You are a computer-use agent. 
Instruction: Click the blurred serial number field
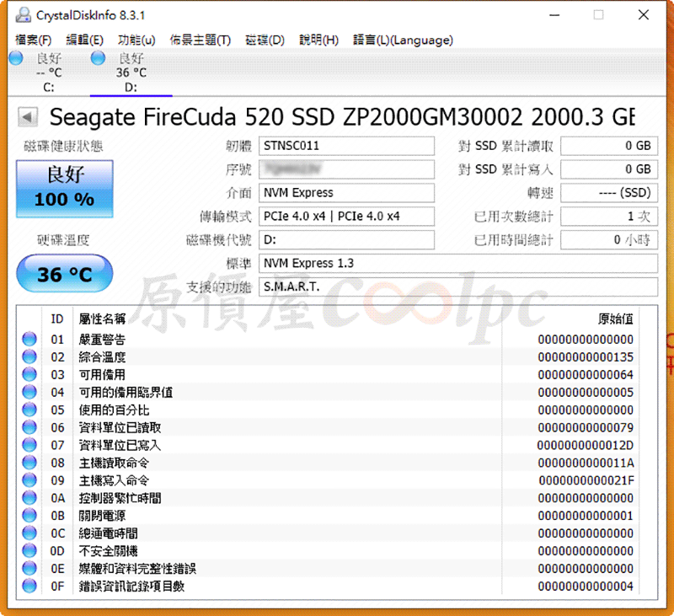click(346, 169)
